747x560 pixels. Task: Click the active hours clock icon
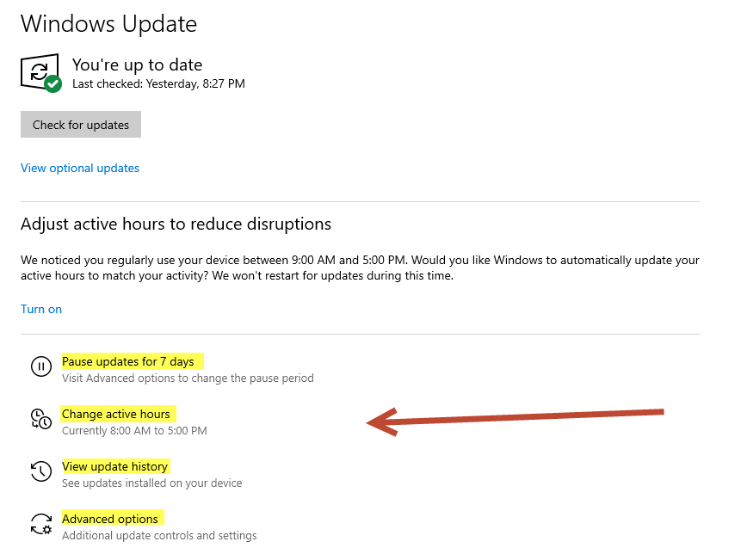coord(41,419)
